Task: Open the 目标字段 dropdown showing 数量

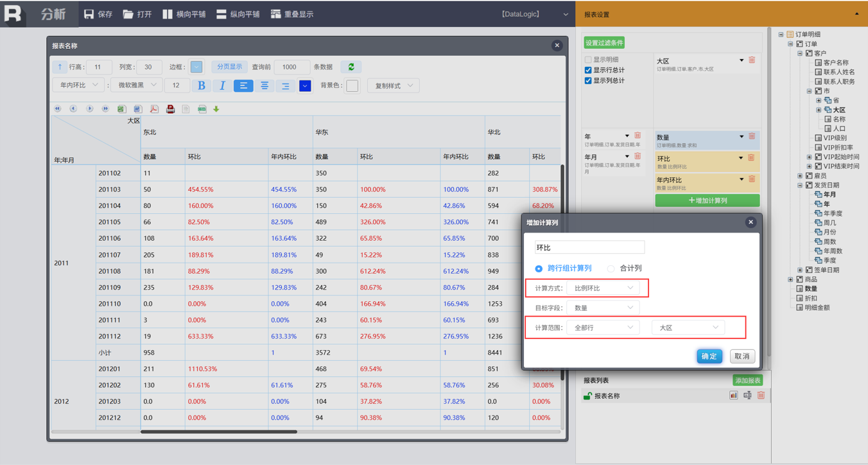Action: click(603, 308)
